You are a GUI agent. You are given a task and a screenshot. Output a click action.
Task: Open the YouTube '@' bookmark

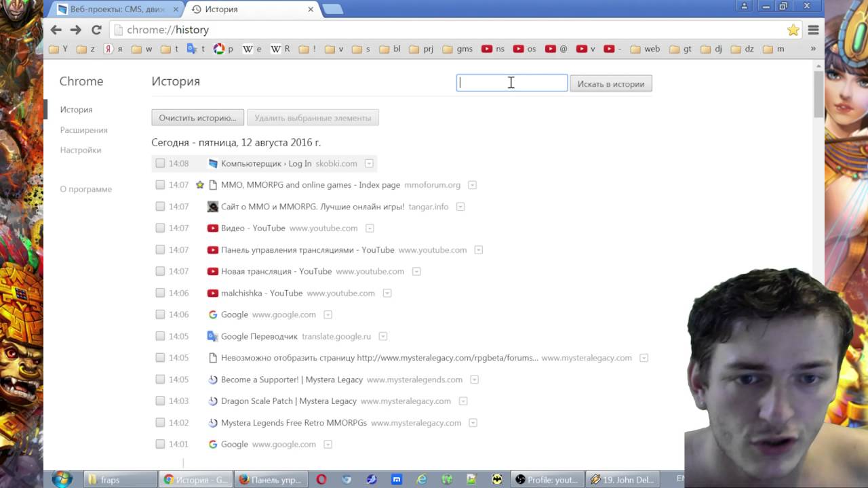(556, 49)
